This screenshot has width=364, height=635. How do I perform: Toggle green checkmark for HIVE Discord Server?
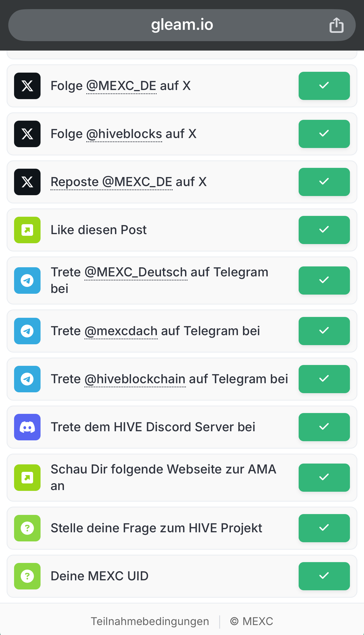tap(324, 427)
